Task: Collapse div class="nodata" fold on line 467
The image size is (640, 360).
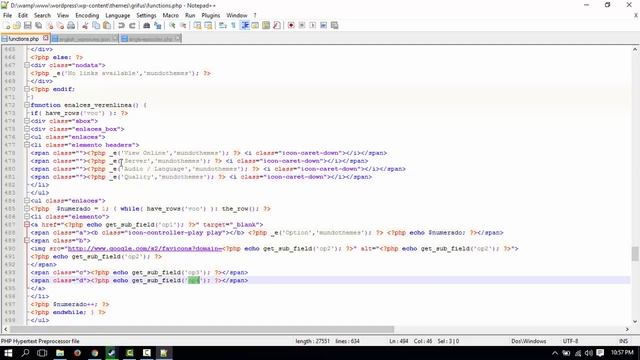Action: tap(27, 65)
